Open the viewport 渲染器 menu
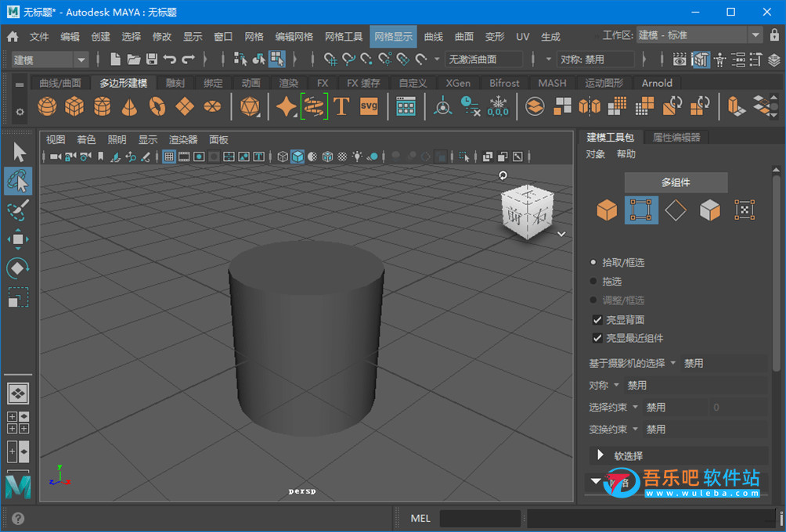 (183, 140)
